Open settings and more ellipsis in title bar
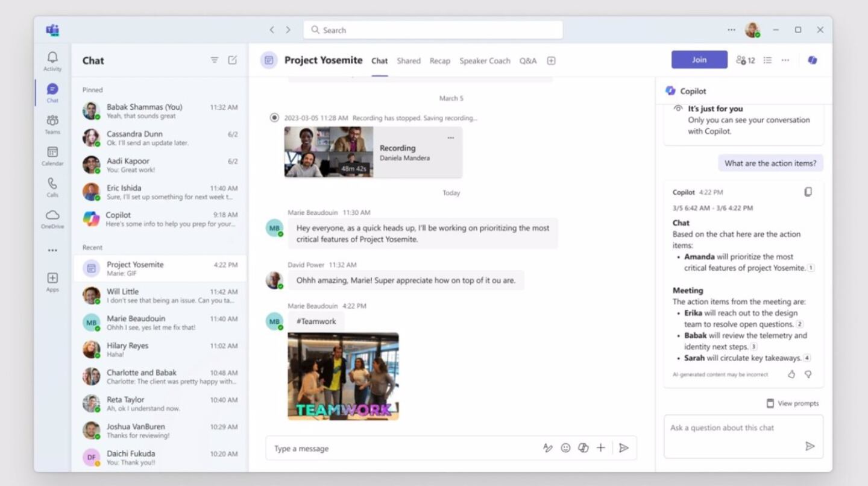Image resolution: width=868 pixels, height=486 pixels. tap(731, 30)
